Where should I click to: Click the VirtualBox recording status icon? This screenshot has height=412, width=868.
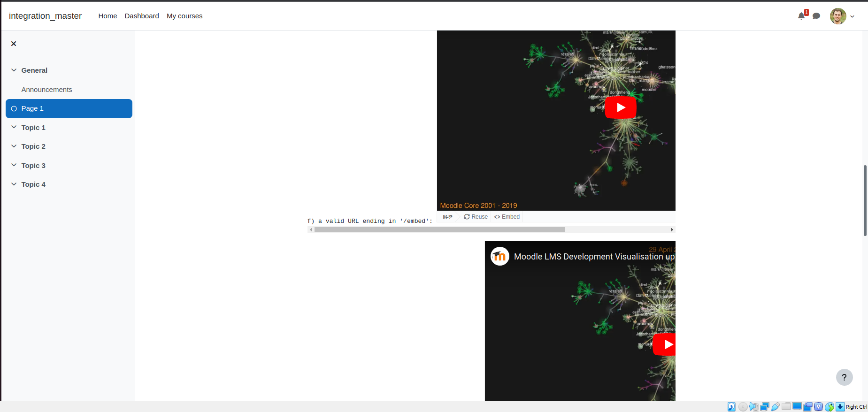pos(808,407)
